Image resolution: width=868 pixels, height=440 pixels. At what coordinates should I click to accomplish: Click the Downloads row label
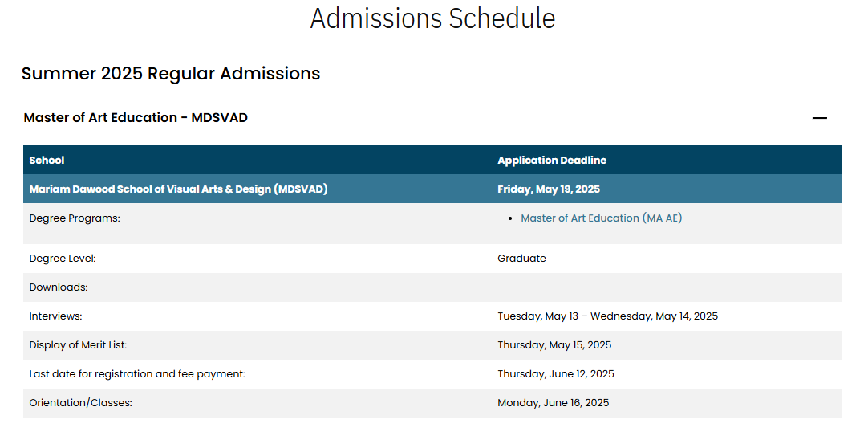(x=58, y=287)
